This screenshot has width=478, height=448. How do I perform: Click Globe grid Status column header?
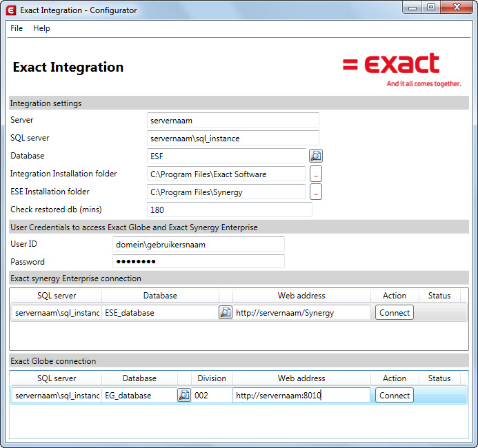click(439, 378)
